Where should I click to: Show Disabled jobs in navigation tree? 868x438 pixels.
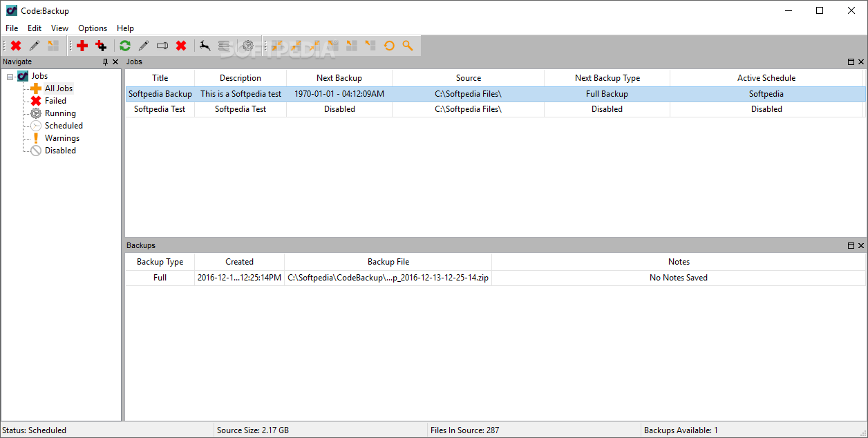click(60, 151)
